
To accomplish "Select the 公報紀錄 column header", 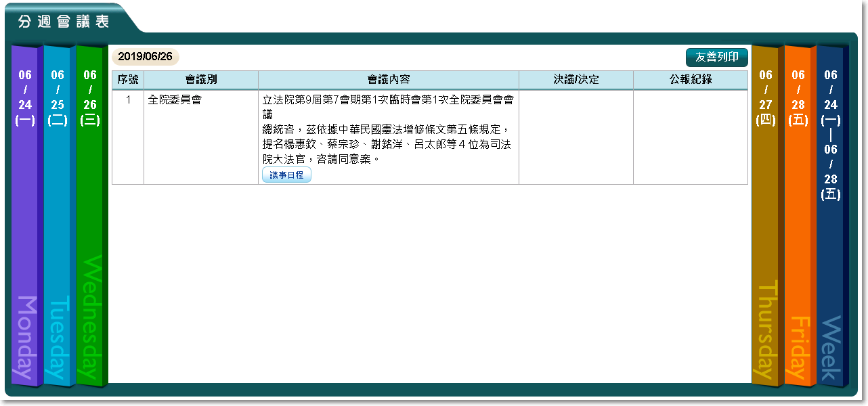I will click(691, 80).
